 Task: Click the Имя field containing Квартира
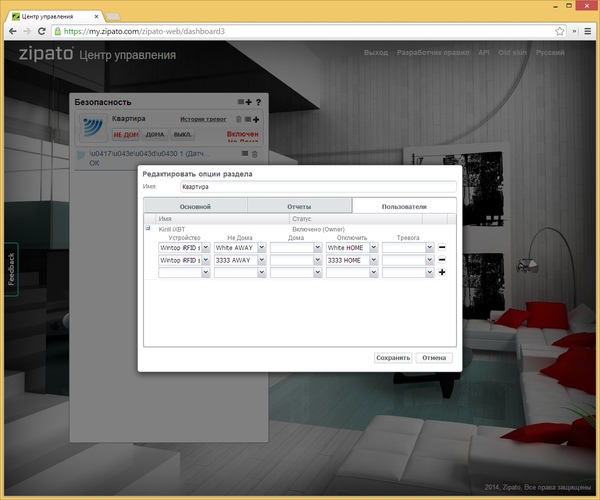pyautogui.click(x=318, y=187)
